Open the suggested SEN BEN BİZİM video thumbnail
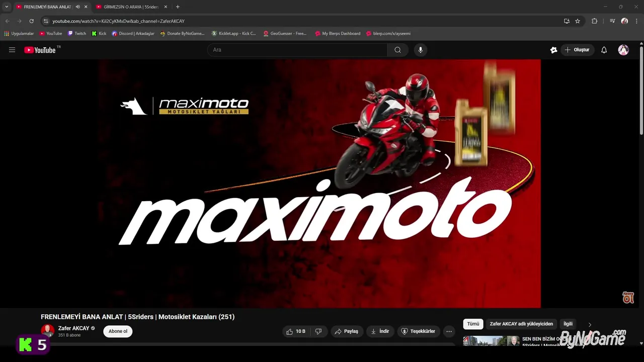644x362 pixels. [491, 341]
